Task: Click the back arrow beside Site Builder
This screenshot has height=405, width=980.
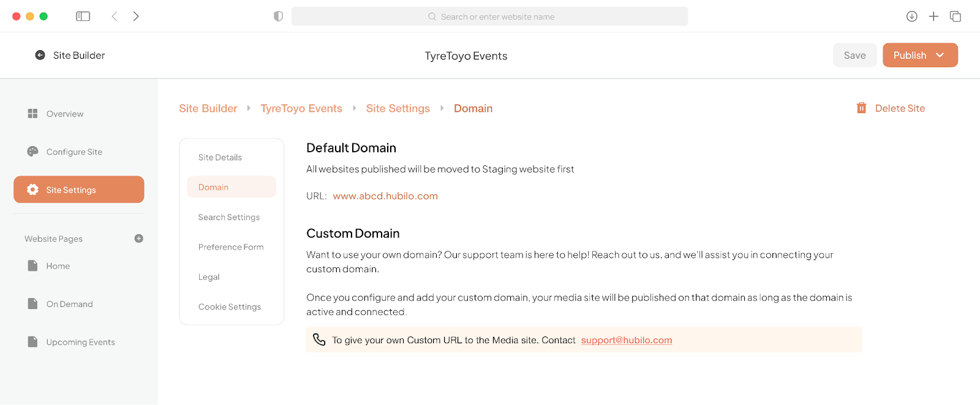Action: pyautogui.click(x=40, y=55)
